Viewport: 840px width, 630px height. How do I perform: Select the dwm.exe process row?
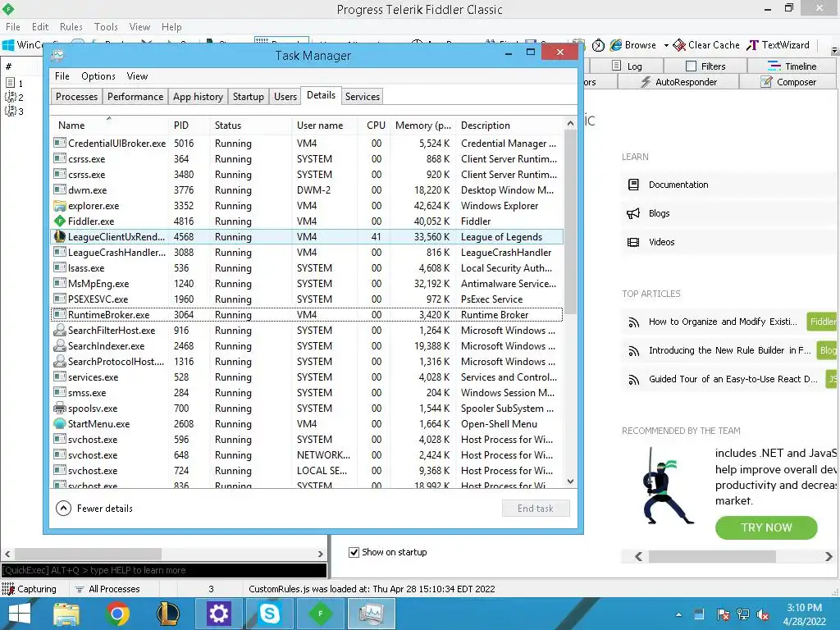(307, 190)
